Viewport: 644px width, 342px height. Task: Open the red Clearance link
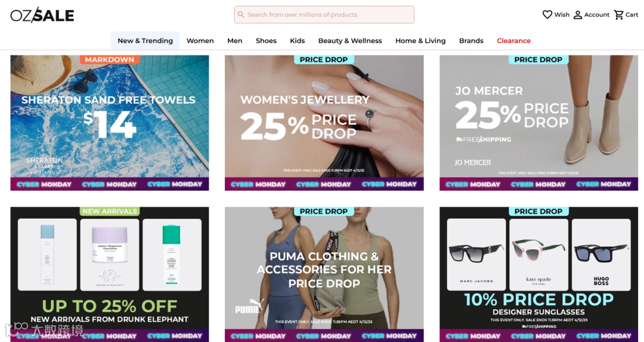pyautogui.click(x=514, y=41)
